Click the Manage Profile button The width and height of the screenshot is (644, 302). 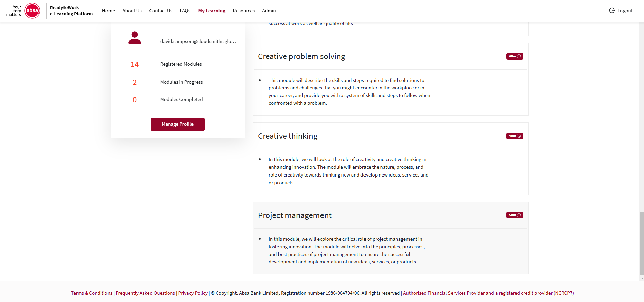click(x=177, y=124)
